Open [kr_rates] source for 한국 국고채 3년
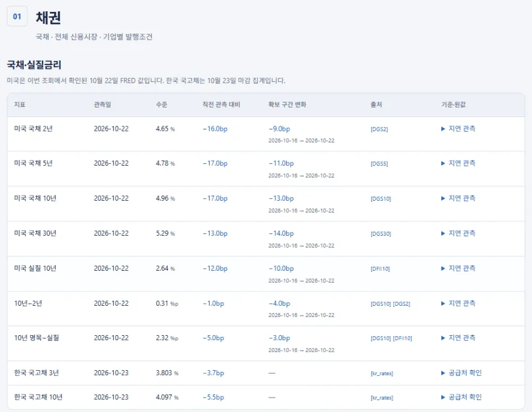 click(382, 373)
